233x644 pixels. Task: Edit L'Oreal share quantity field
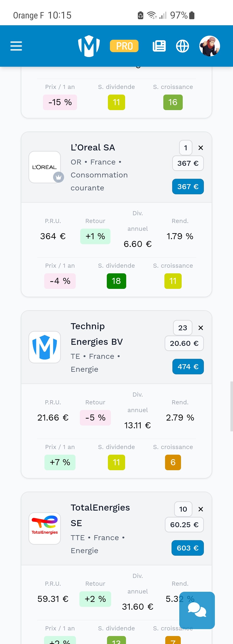pos(186,148)
